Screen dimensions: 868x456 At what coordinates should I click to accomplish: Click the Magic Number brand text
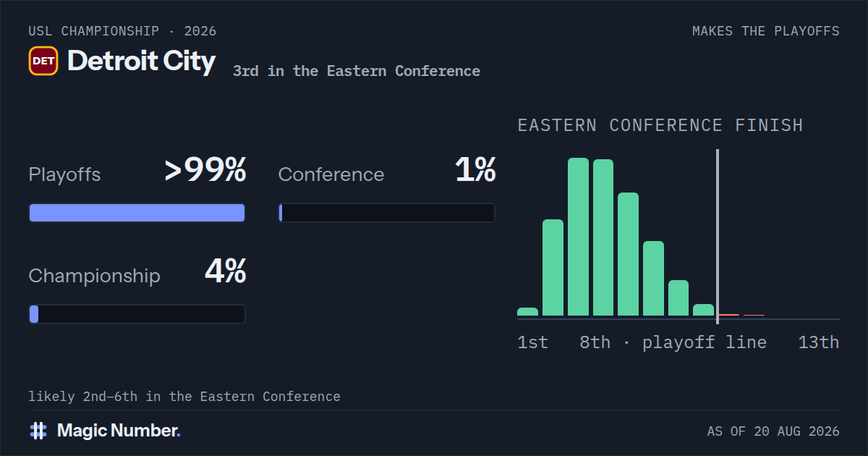tap(119, 431)
